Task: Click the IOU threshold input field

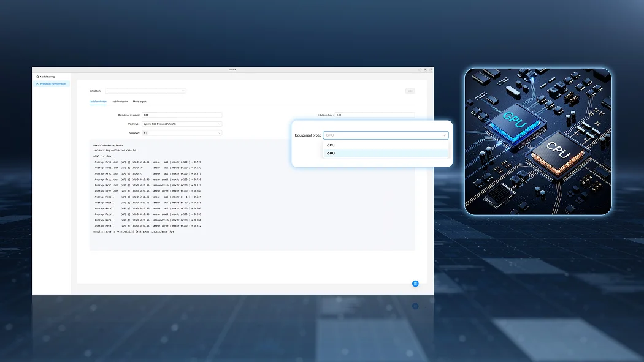Action: [x=375, y=115]
